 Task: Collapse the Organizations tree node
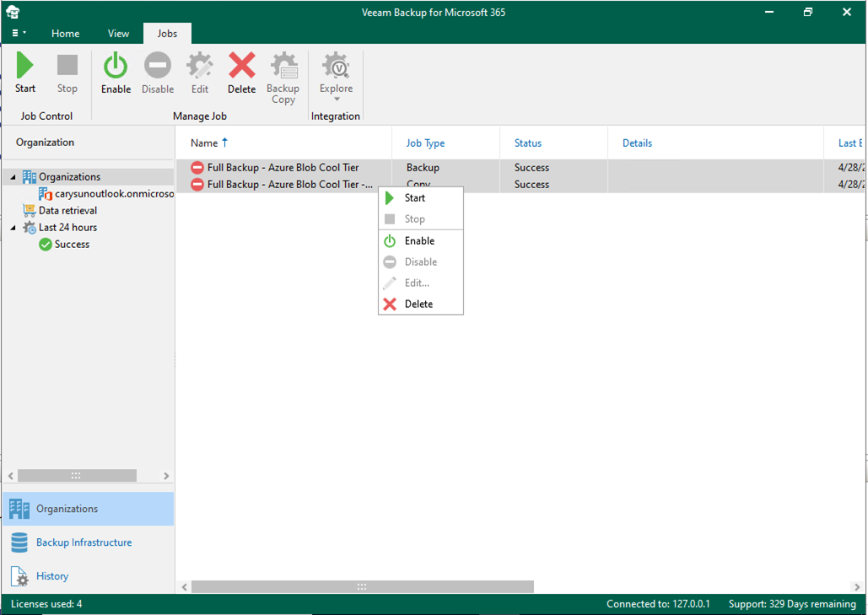coord(13,177)
